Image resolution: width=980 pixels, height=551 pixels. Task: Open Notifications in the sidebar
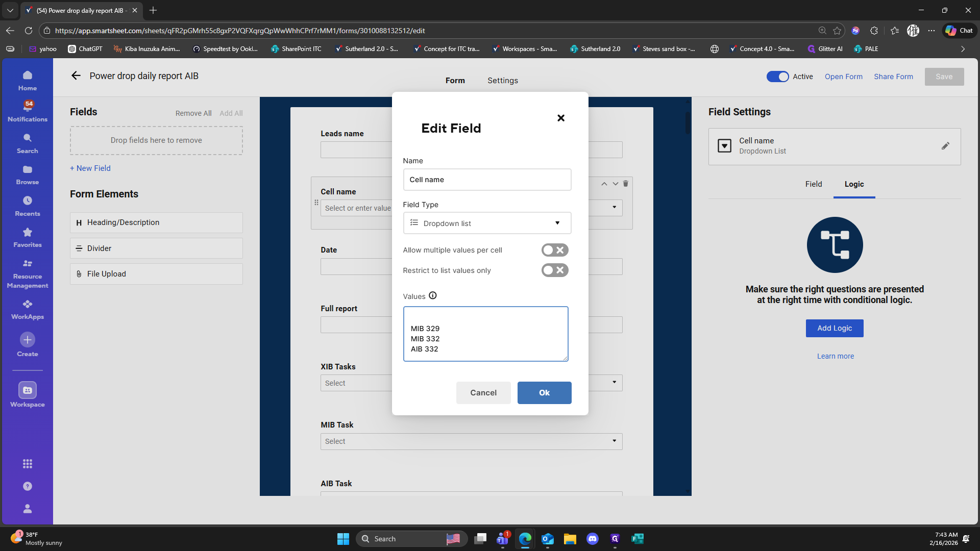[x=28, y=111]
